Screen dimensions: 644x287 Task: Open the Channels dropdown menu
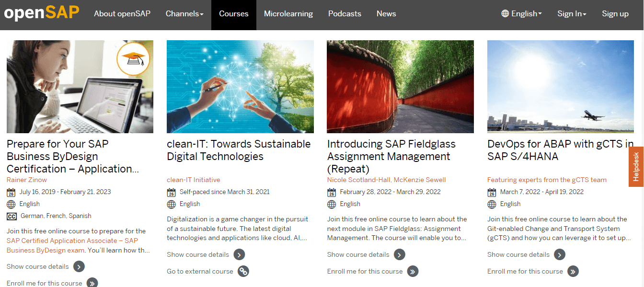pos(184,13)
